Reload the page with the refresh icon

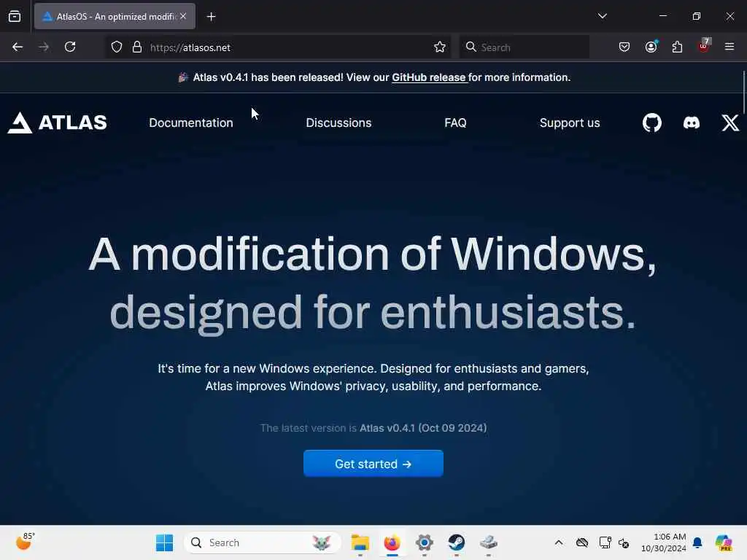[x=70, y=47]
